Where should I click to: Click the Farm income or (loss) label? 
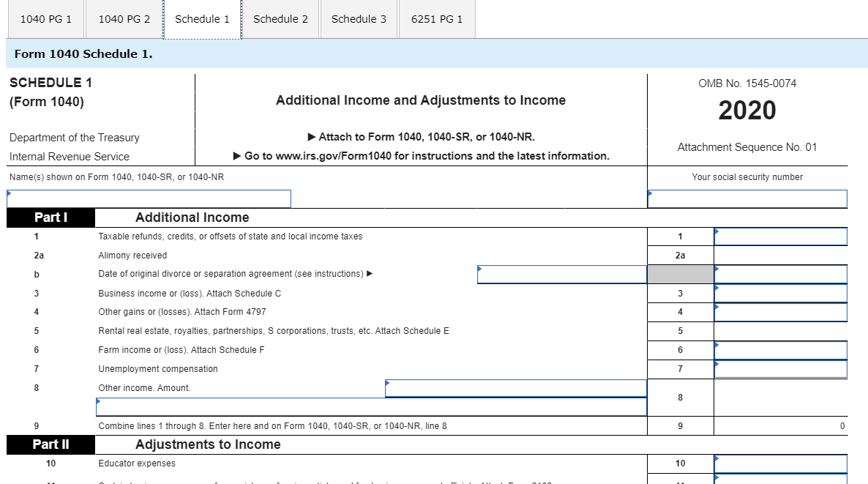[181, 350]
